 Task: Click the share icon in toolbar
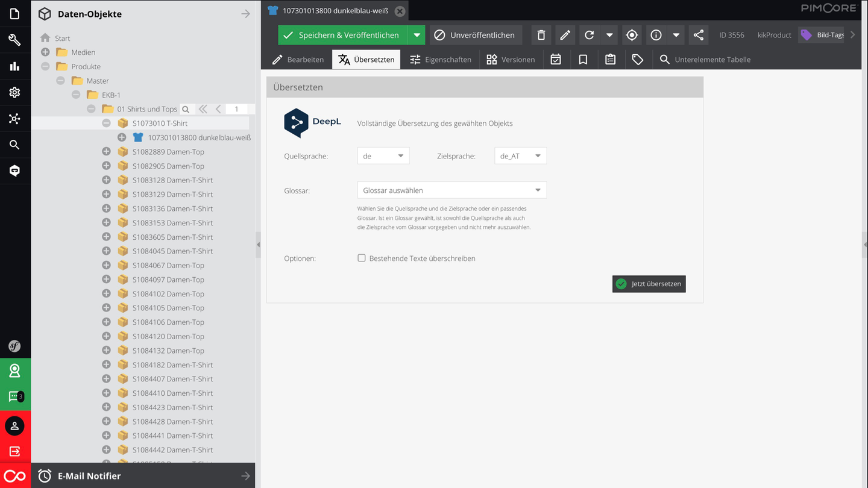point(698,35)
